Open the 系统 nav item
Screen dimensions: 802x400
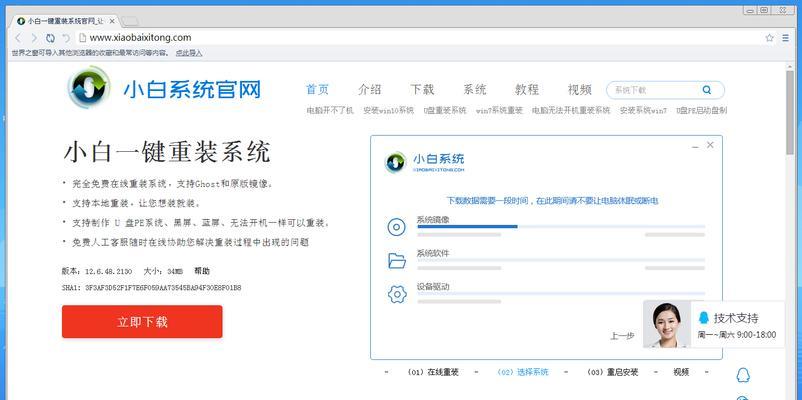[x=475, y=90]
